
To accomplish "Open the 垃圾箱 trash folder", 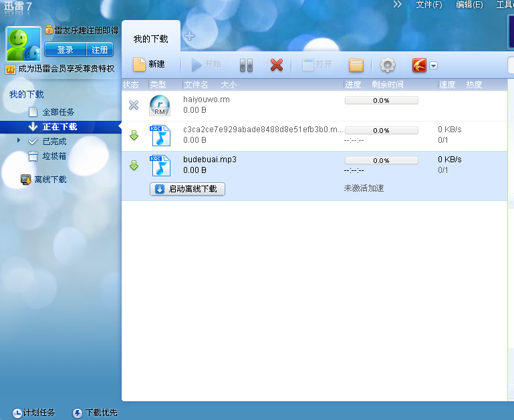I will tap(47, 156).
